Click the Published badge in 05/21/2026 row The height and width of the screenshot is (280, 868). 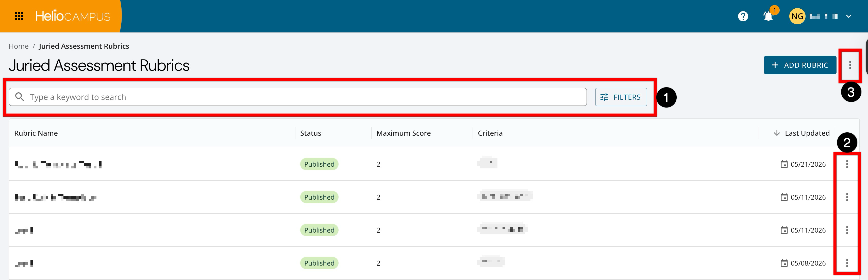[319, 164]
